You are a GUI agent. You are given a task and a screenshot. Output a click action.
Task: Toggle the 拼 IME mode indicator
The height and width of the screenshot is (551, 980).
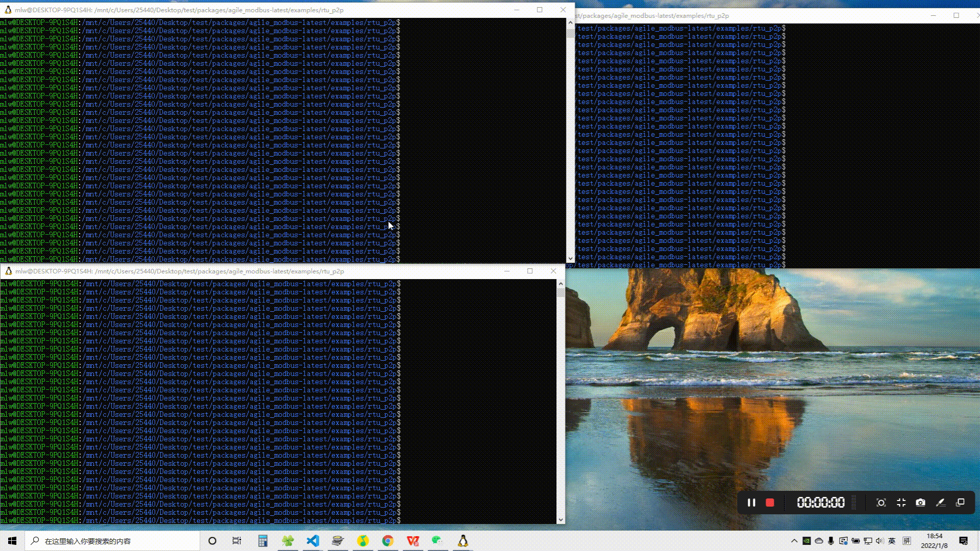[x=906, y=541]
